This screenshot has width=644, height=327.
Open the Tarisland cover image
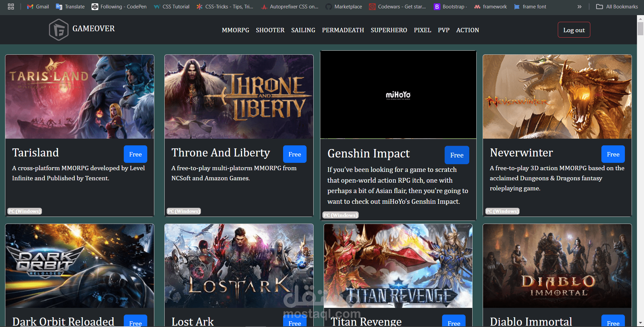(x=80, y=97)
